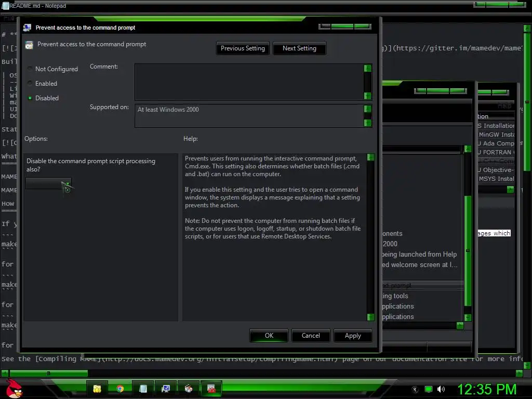This screenshot has height=399, width=532.
Task: Switch to the monitor-icon taskbar application
Action: point(166,389)
